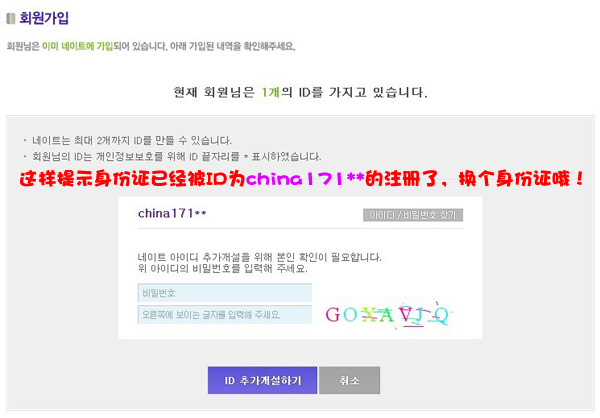Click the 네이트는 최대 2개까지 notice line
This screenshot has width=600, height=418.
127,140
